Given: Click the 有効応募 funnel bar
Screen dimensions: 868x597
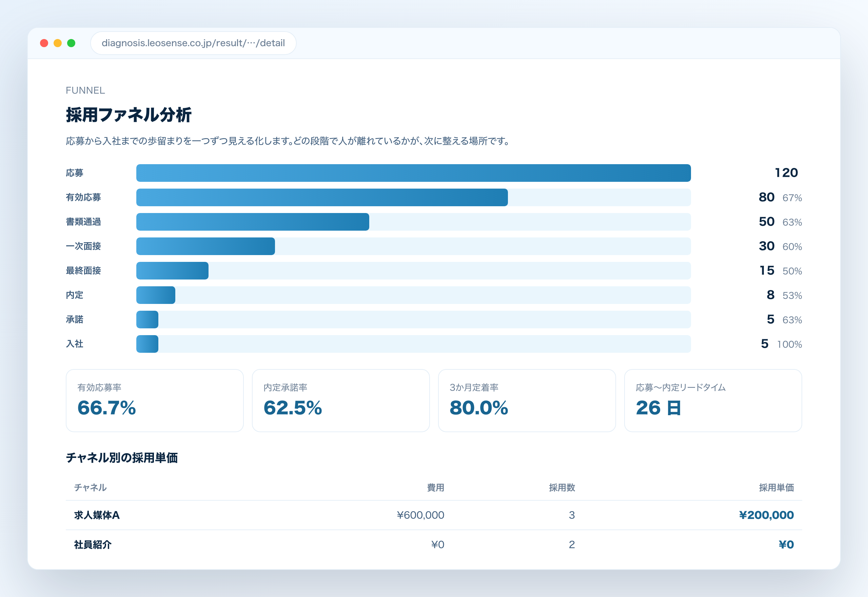Looking at the screenshot, I should coord(322,197).
